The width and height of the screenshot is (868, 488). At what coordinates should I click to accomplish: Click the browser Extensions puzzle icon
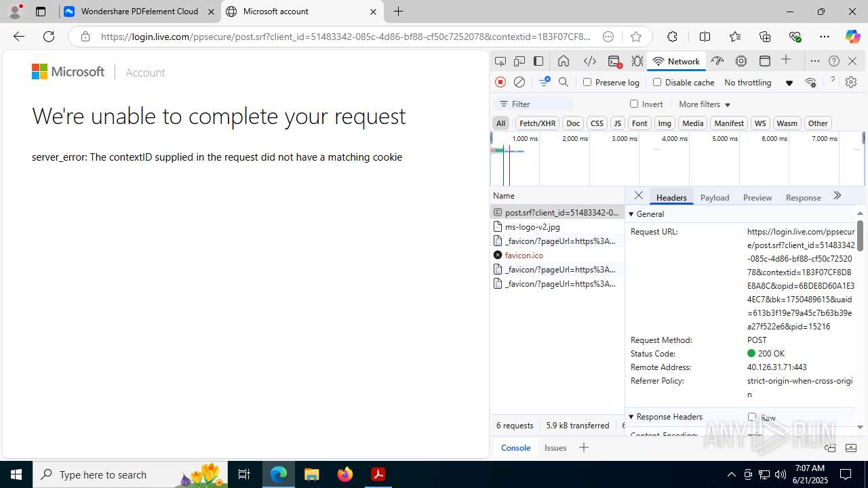click(672, 37)
